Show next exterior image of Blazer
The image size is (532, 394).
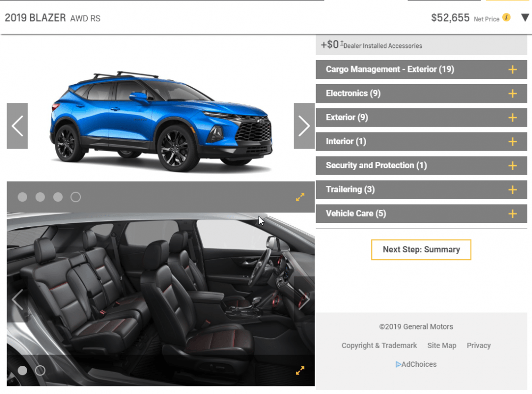point(304,126)
